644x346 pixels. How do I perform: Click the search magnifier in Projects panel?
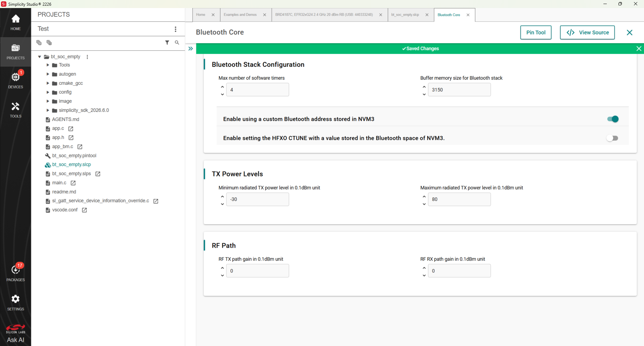[x=177, y=43]
